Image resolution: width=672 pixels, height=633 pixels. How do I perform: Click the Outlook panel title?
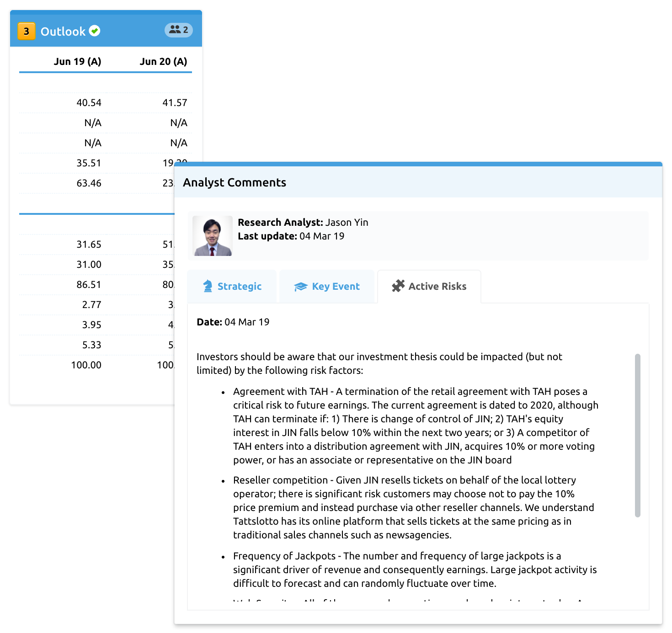[63, 31]
